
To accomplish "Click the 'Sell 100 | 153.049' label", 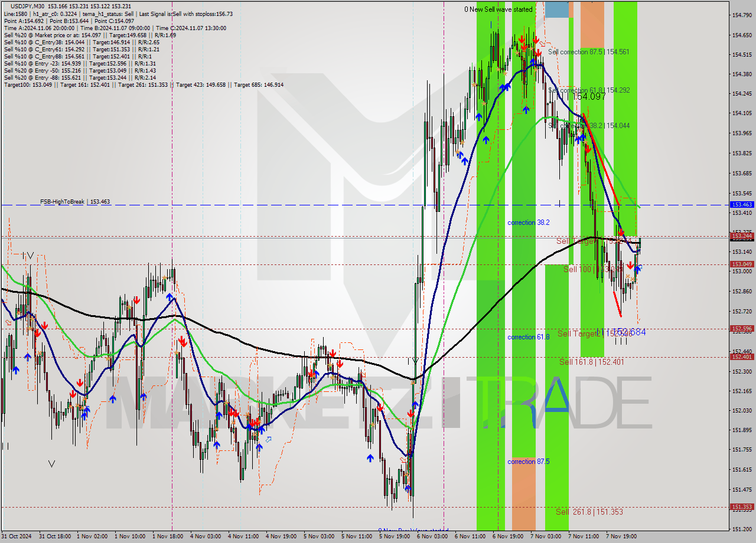I will [x=592, y=269].
